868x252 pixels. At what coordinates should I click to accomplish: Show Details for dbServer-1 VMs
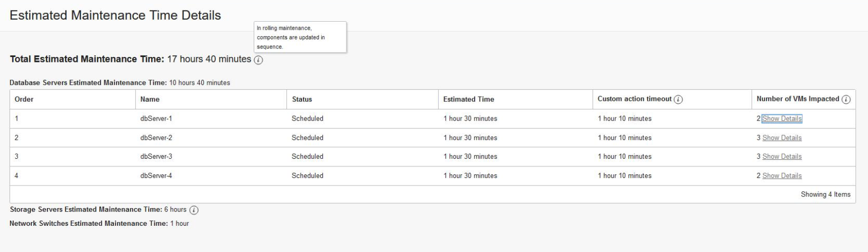(782, 119)
